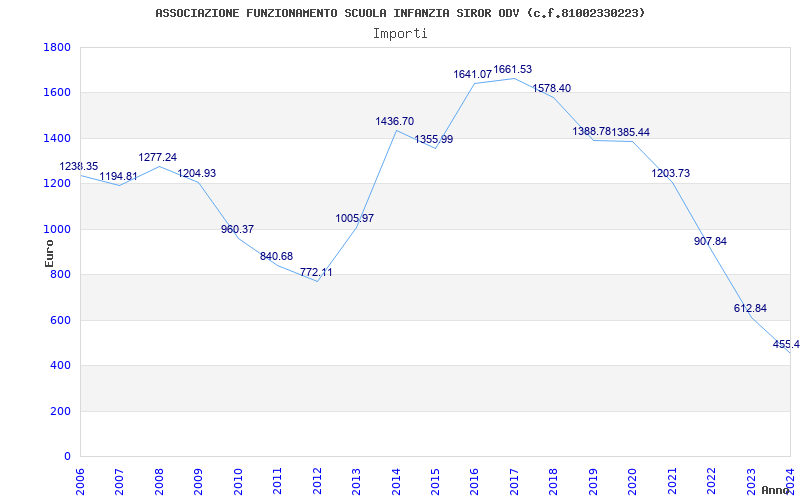Click the 0 y-axis tick label
Screen dimensions: 800x500
coord(67,457)
